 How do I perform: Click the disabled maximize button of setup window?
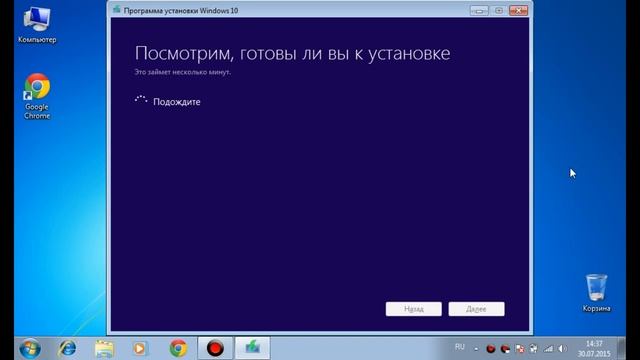(x=499, y=10)
